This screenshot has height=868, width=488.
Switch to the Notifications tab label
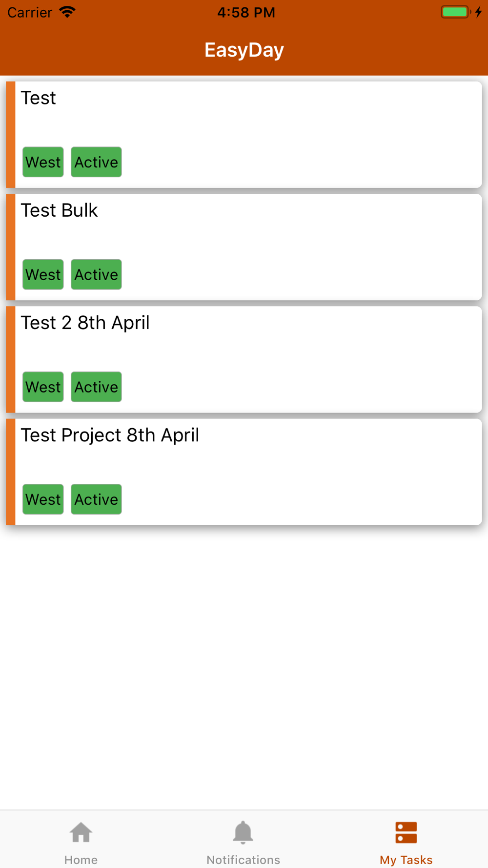point(243,860)
